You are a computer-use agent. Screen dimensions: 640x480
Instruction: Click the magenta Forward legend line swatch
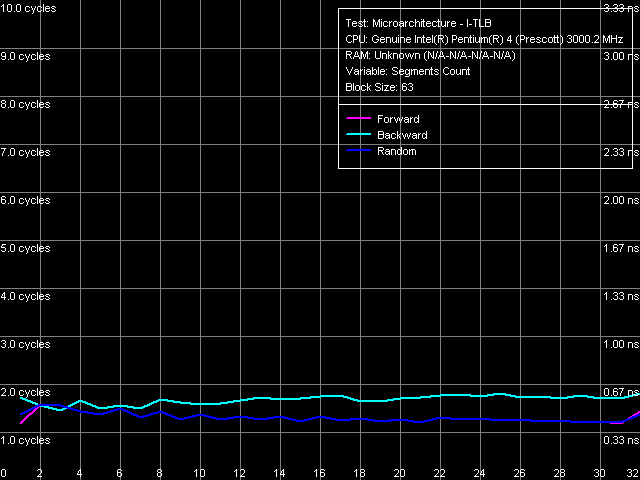[x=357, y=120]
